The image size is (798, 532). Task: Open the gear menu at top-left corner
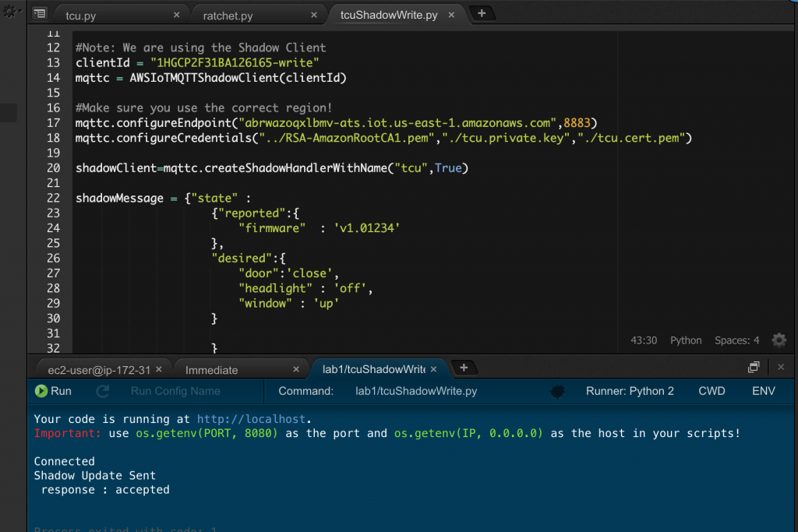click(12, 12)
